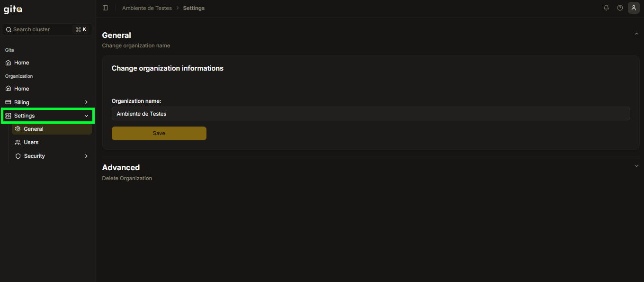Screen dimensions: 644x282
Task: Expand the Advanced section
Action: point(636,166)
